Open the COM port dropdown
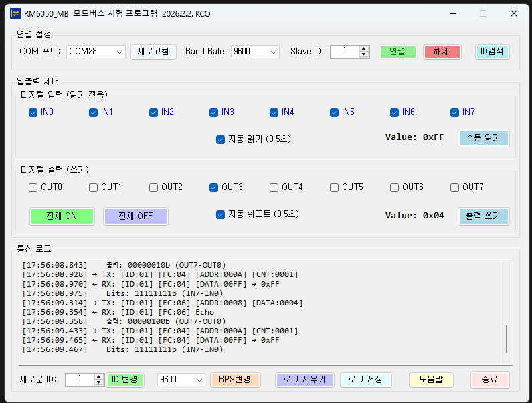 coord(96,52)
